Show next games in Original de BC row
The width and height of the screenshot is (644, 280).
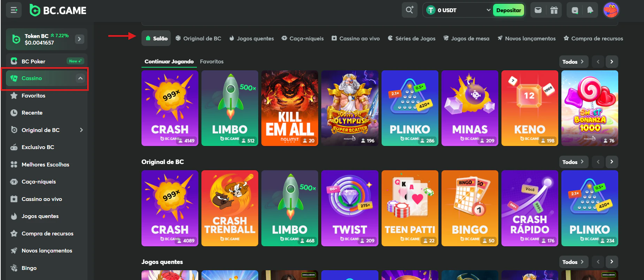pyautogui.click(x=612, y=162)
